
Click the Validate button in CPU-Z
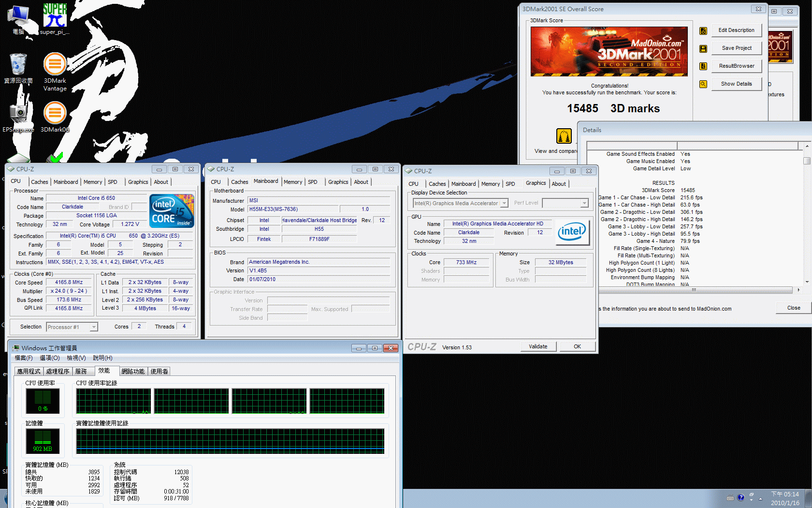pos(538,347)
